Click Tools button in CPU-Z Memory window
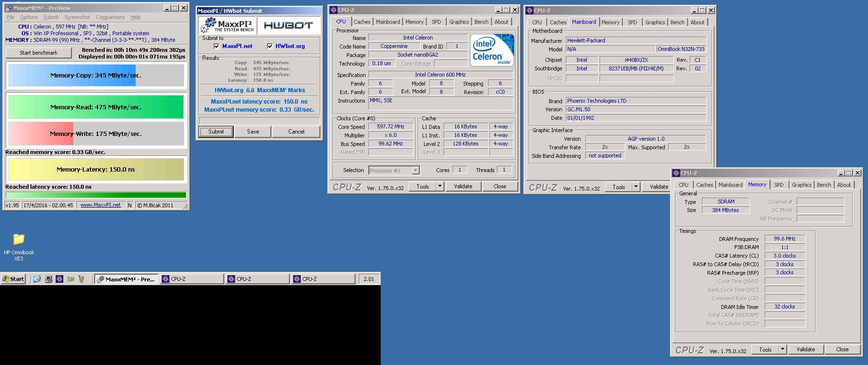The image size is (868, 365). (765, 349)
